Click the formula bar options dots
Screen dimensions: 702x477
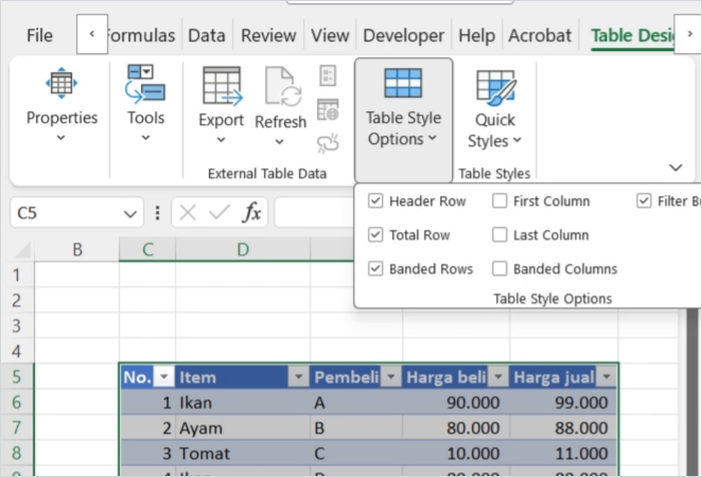click(157, 213)
